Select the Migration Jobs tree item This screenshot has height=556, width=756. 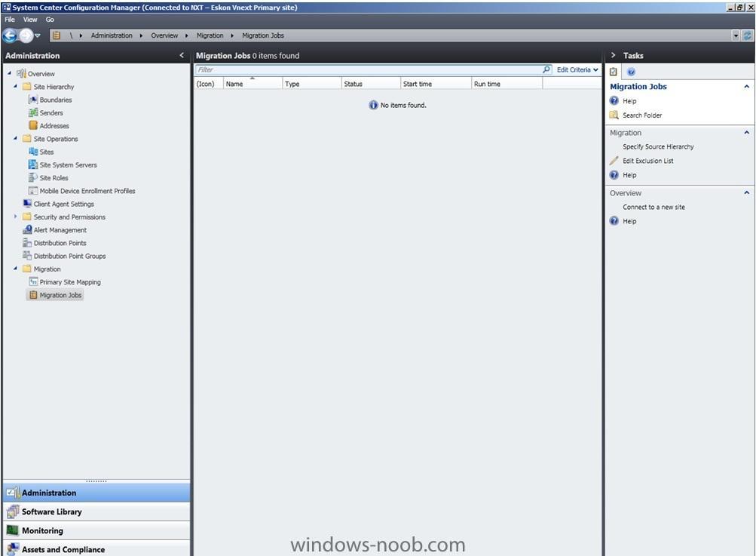[54, 295]
